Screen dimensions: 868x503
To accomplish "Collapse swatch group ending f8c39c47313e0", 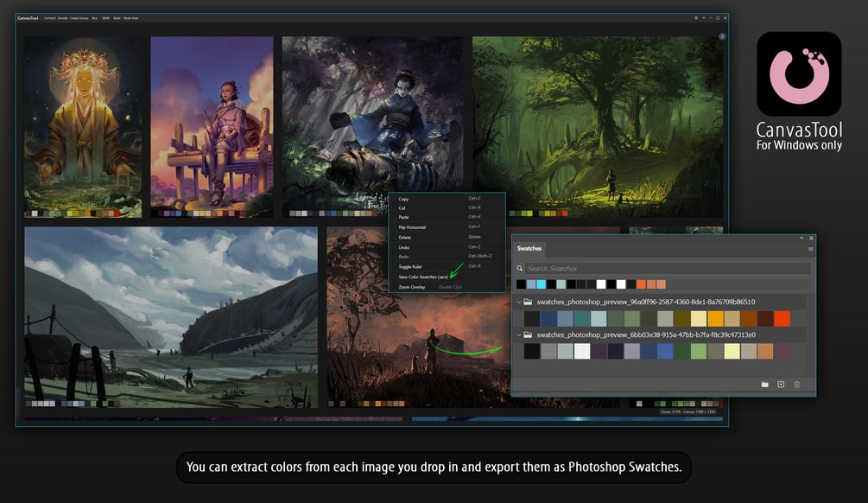I will 519,334.
